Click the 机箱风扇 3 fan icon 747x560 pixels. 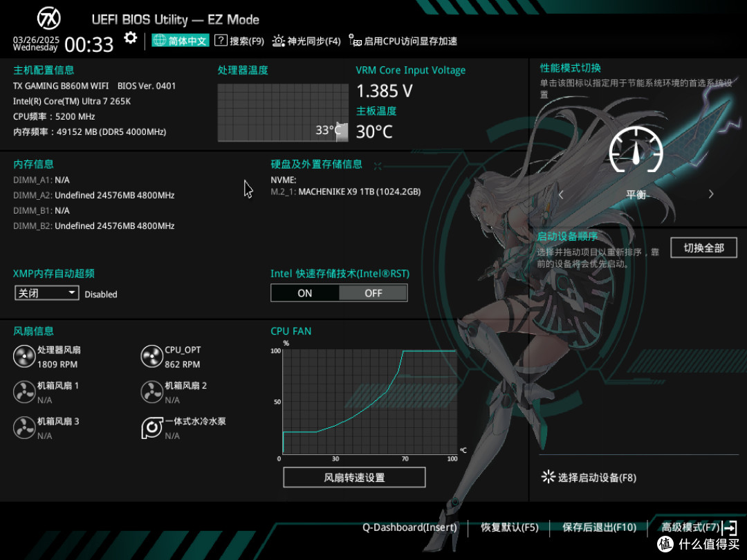[x=24, y=428]
